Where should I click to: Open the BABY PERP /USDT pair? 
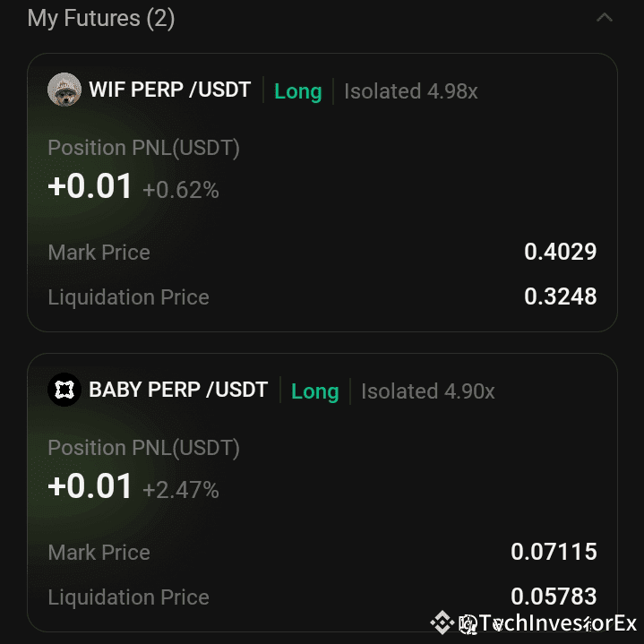point(178,390)
